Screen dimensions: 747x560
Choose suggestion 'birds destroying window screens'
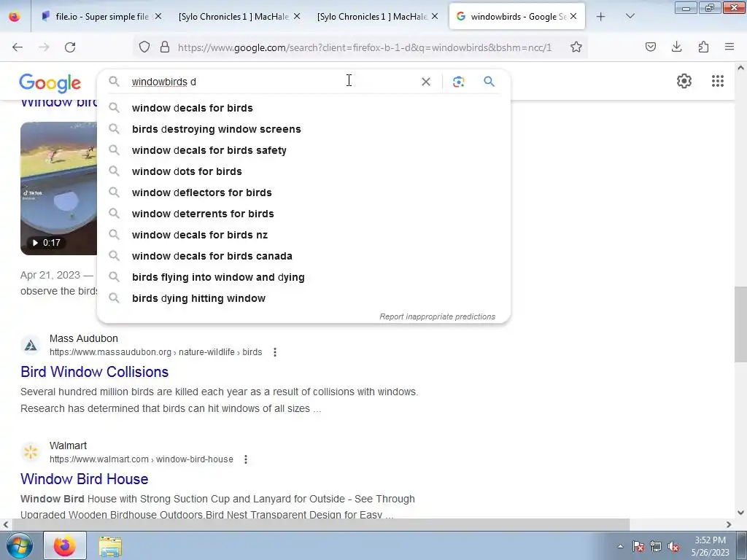click(303, 129)
